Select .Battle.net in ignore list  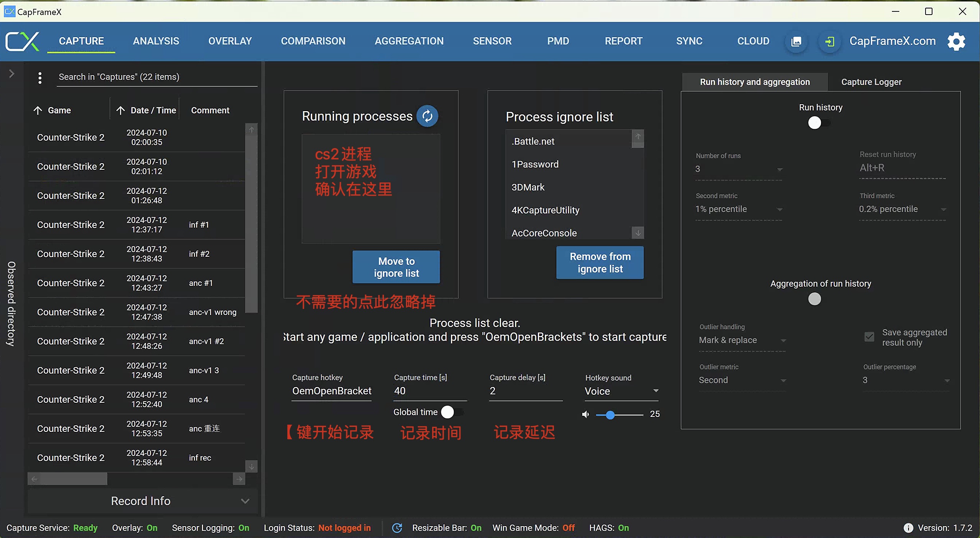coord(569,141)
